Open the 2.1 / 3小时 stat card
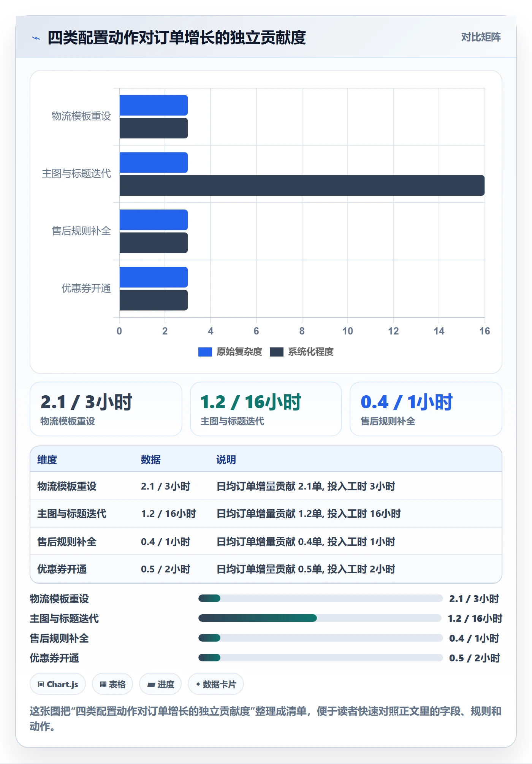 pyautogui.click(x=106, y=409)
